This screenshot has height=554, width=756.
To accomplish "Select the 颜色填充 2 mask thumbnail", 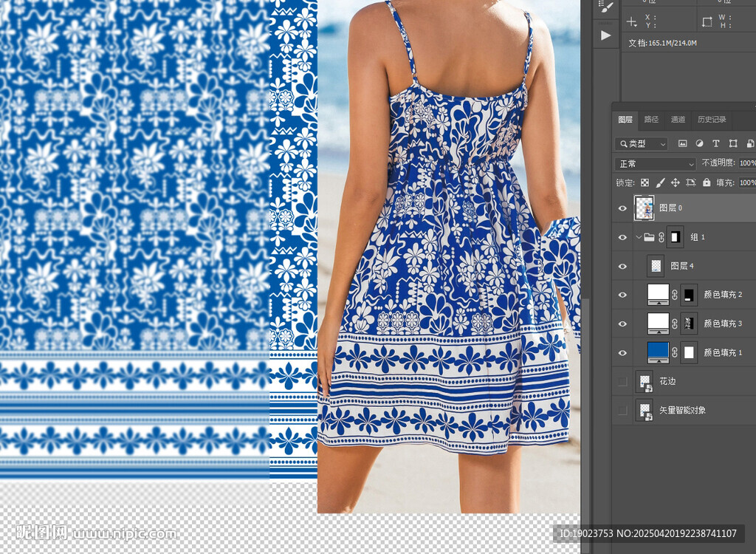I will tap(689, 295).
